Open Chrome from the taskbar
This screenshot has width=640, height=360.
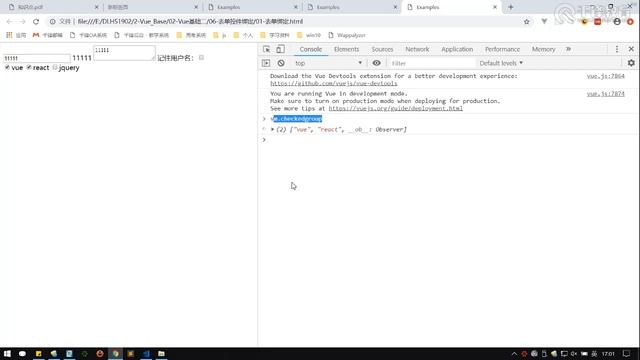[116, 353]
